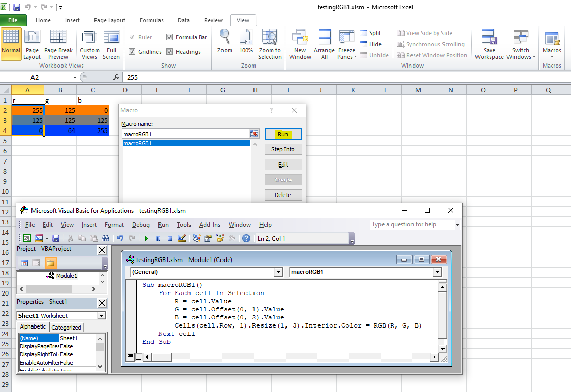Open the File tab

[13, 20]
